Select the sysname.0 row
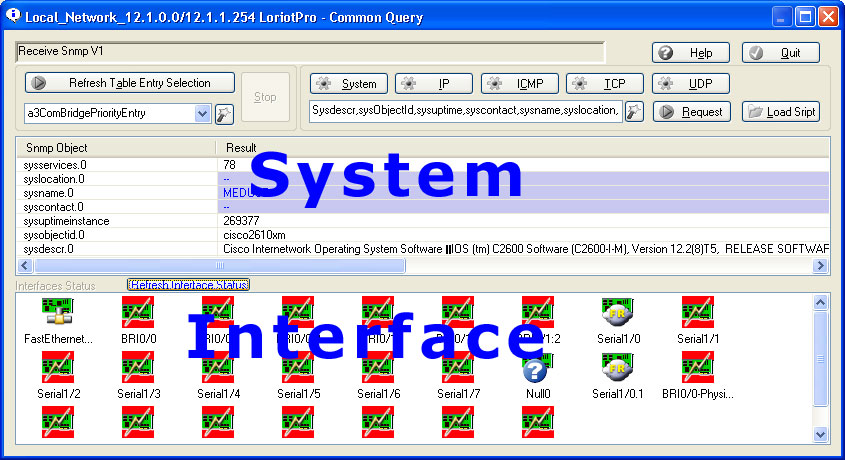The height and width of the screenshot is (460, 845). 423,193
